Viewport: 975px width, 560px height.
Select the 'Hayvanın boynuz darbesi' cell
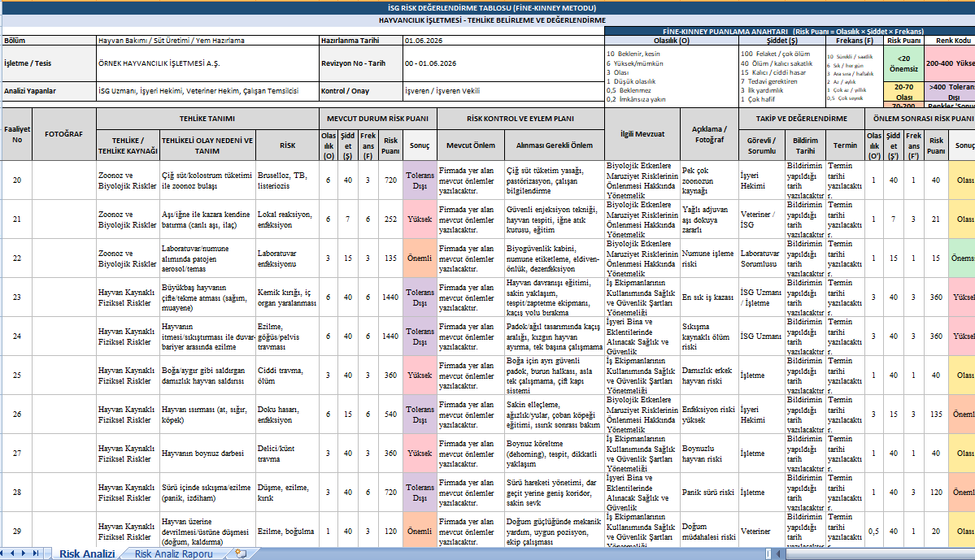pos(207,453)
